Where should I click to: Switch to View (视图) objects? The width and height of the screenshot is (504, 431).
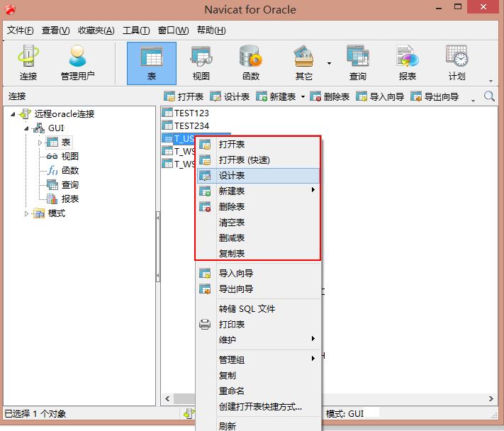point(201,63)
